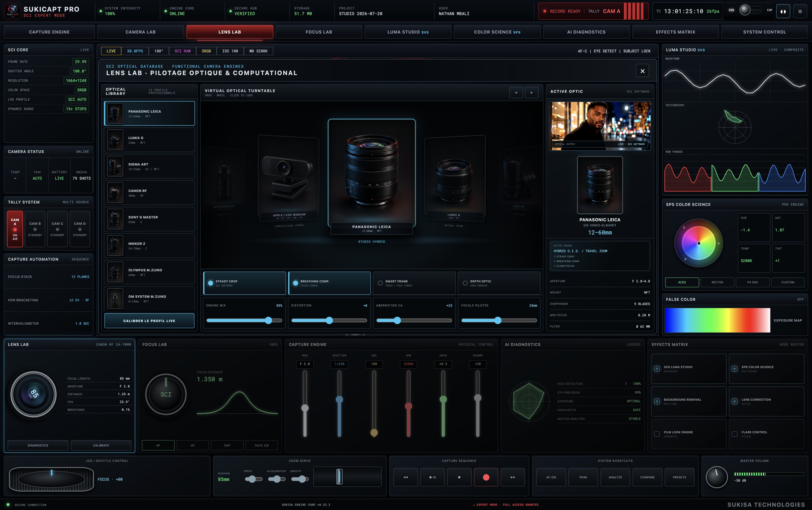Screen dimensions: 812x510
Task: Open Color Science SPS tab
Action: pos(497,32)
